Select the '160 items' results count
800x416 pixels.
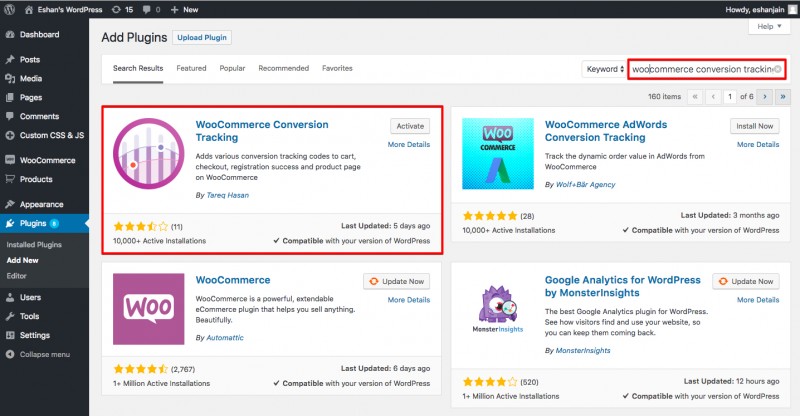click(664, 96)
